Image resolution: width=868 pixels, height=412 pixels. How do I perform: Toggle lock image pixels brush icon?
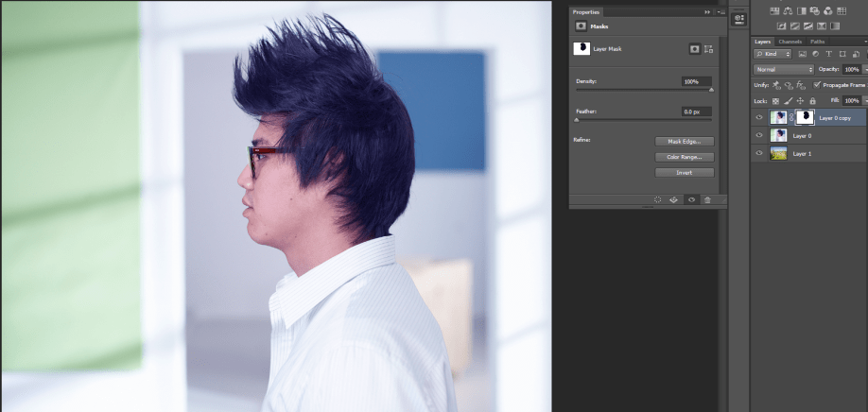click(788, 101)
